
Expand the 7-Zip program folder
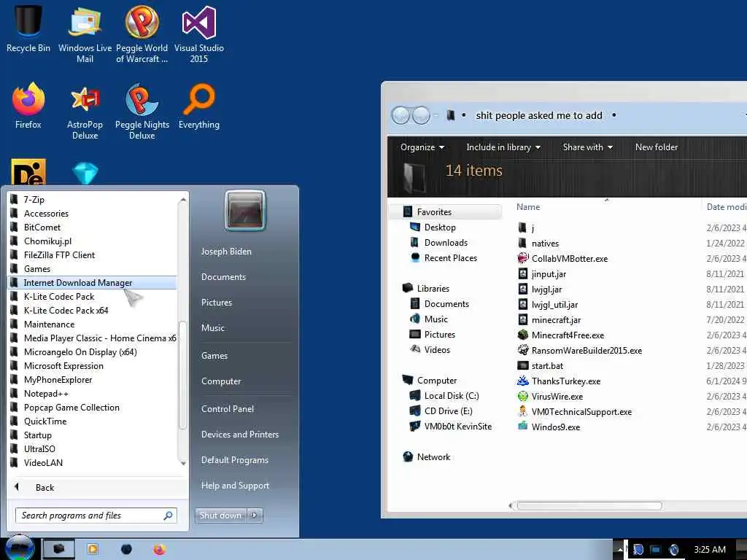(93, 200)
